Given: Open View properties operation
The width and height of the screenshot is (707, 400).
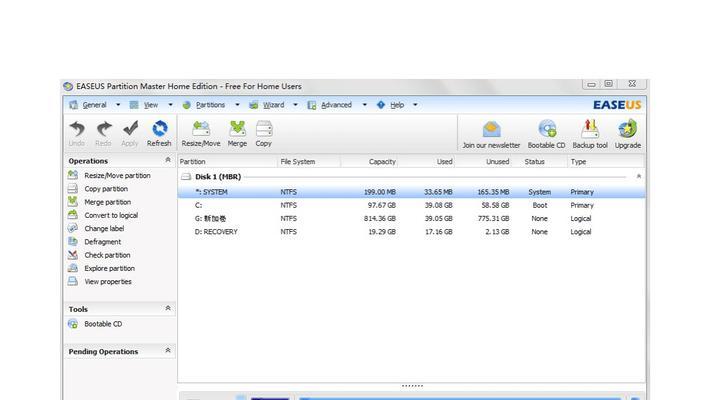Looking at the screenshot, I should pyautogui.click(x=108, y=281).
